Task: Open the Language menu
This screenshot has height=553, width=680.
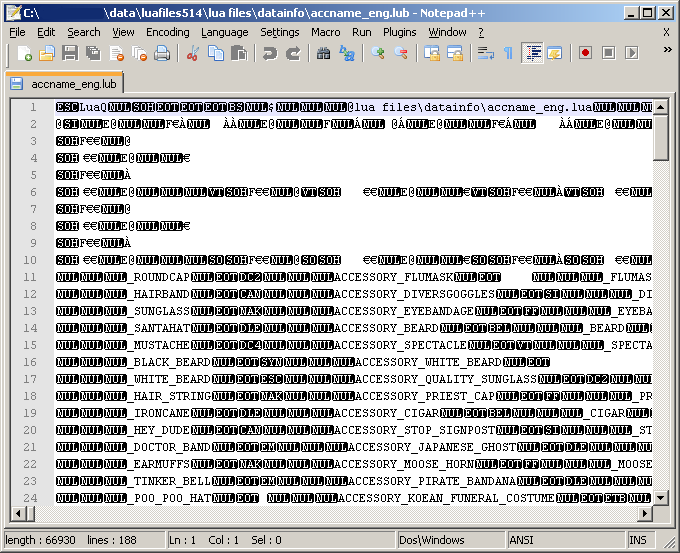Action: 224,32
